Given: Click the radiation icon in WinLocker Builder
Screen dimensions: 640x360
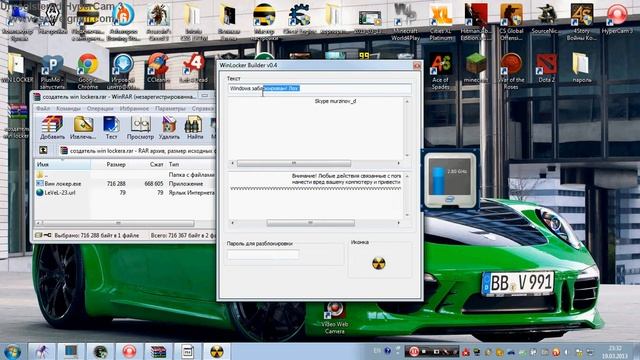Looking at the screenshot, I should (378, 263).
